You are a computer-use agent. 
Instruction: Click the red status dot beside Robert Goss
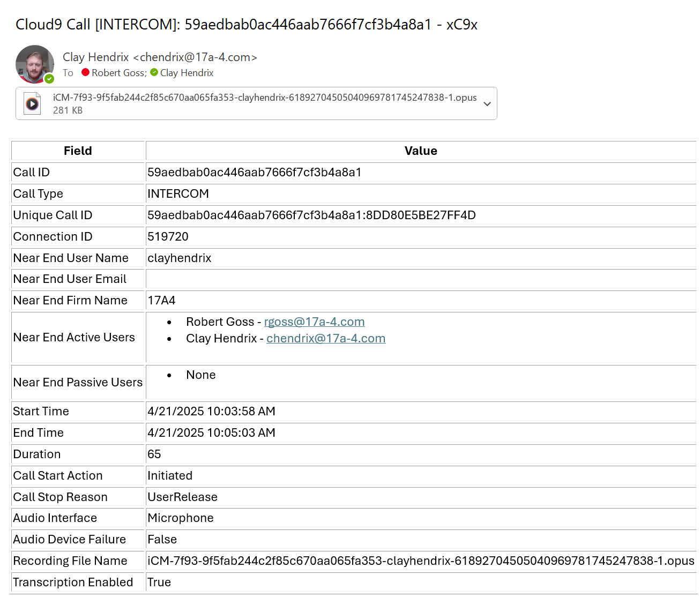point(85,72)
